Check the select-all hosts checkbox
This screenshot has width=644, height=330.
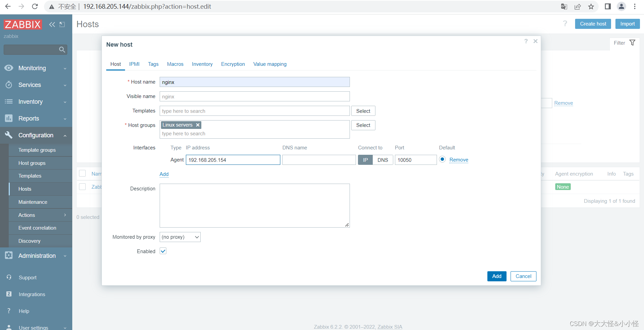[x=82, y=173]
